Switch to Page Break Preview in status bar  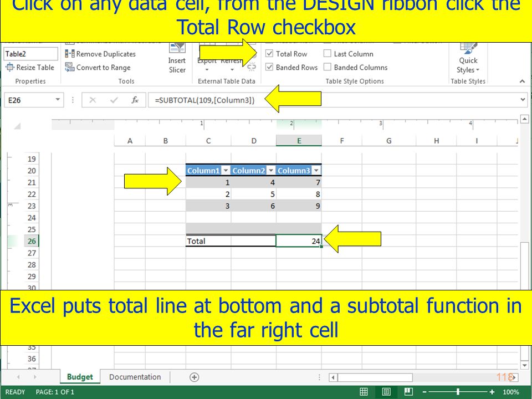tap(408, 392)
